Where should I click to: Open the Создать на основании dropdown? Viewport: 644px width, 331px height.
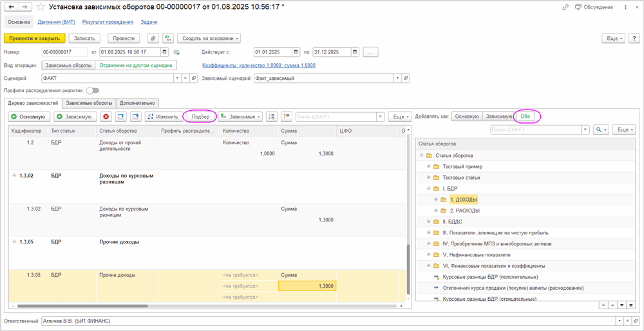[209, 39]
